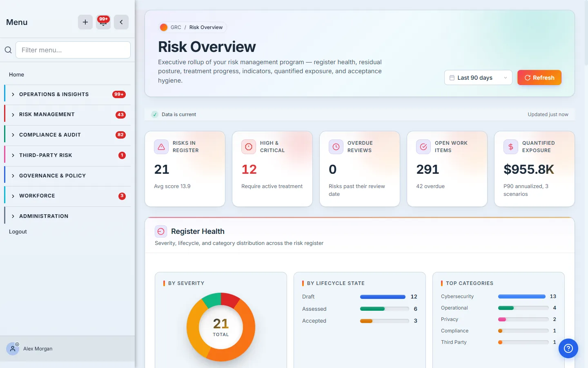
Task: Click the Operational category progress bar
Action: 523,308
